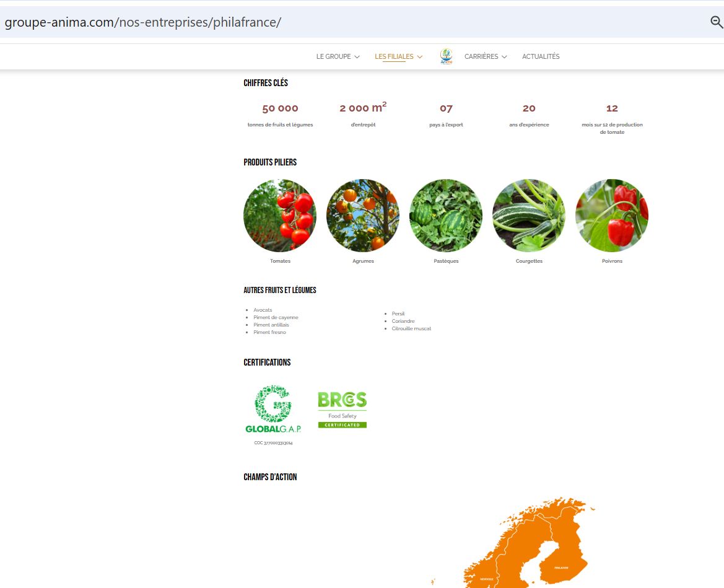Click the GLOBALG.A.P. certification logo
Image resolution: width=724 pixels, height=588 pixels.
273,409
